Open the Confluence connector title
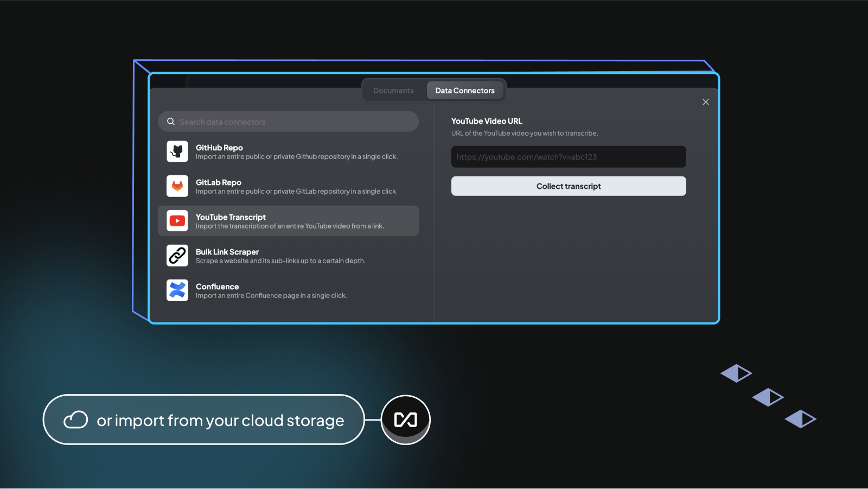 pyautogui.click(x=217, y=287)
